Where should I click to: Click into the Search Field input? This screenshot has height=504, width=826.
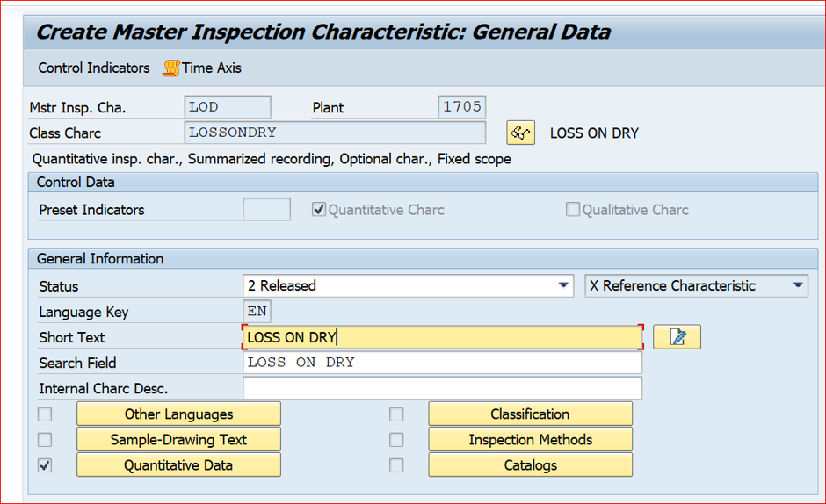(443, 363)
